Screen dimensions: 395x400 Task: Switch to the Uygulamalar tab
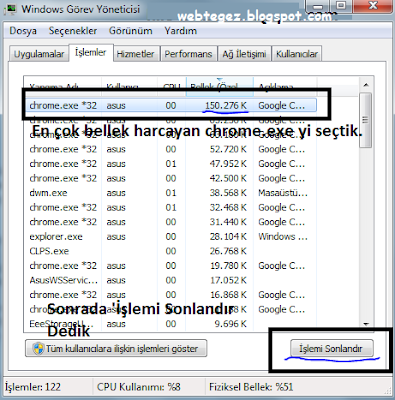click(39, 54)
